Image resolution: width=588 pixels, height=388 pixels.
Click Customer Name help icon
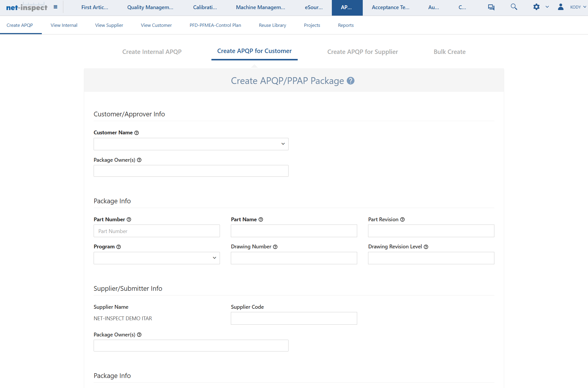pos(137,133)
